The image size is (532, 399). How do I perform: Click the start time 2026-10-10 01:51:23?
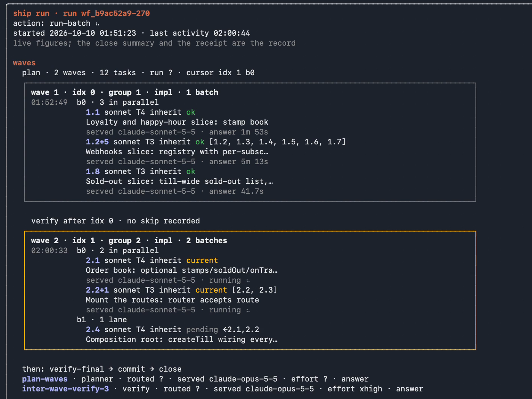pyautogui.click(x=93, y=33)
